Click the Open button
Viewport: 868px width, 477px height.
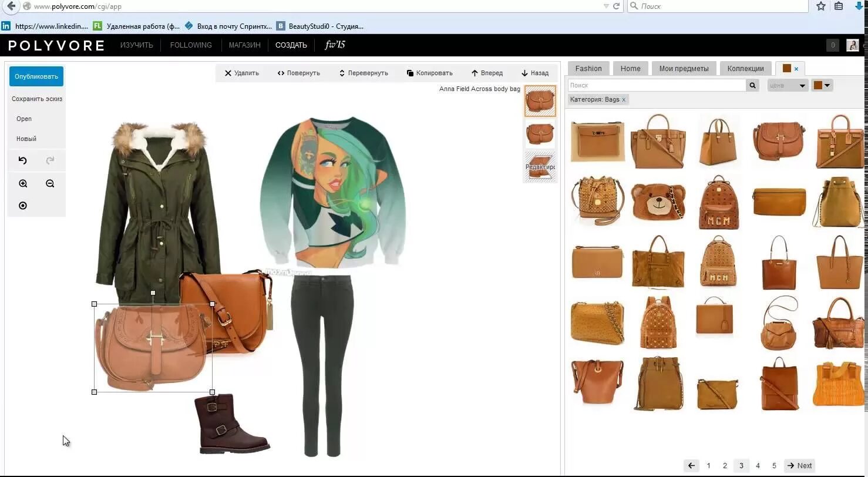tap(24, 119)
